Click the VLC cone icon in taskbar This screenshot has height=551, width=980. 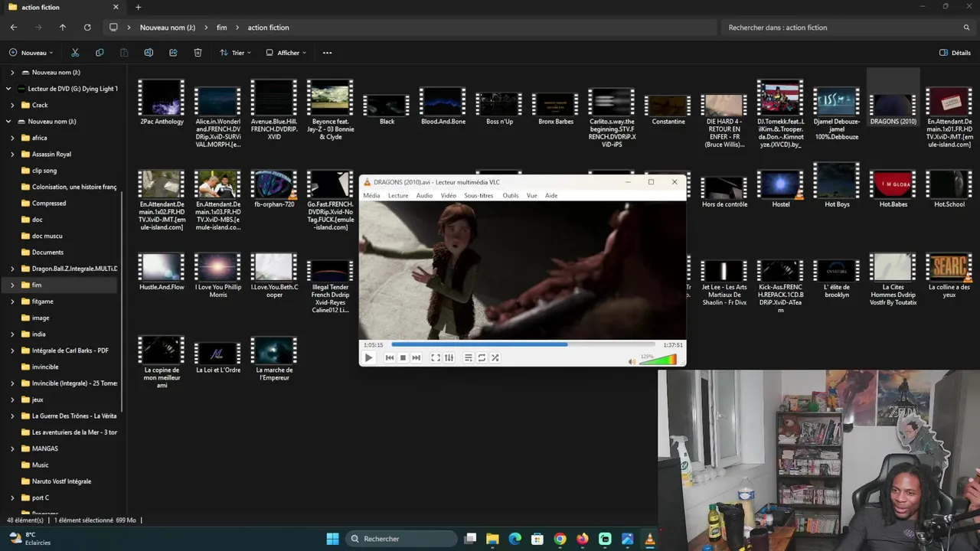[650, 539]
